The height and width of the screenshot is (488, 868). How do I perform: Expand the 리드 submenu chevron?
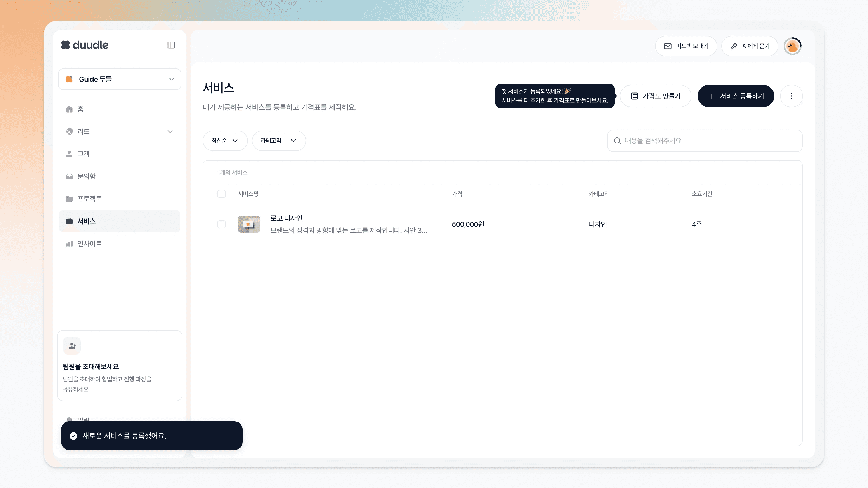pyautogui.click(x=170, y=132)
